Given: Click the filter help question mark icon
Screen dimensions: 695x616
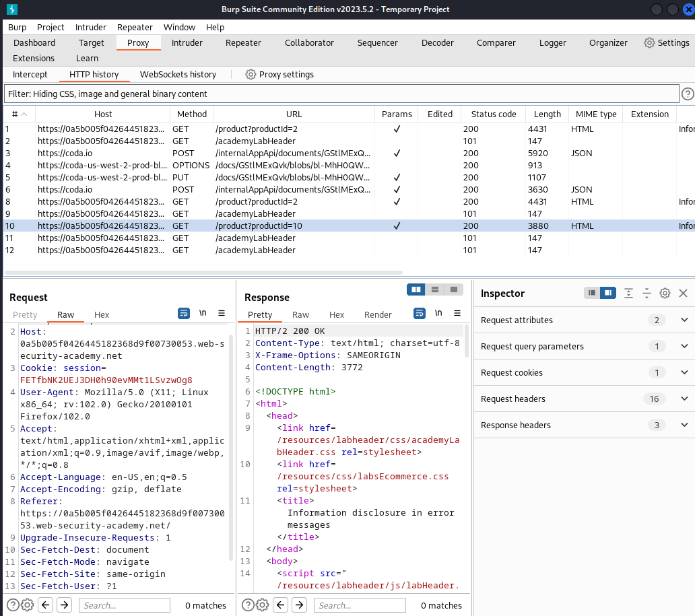Looking at the screenshot, I should (688, 94).
